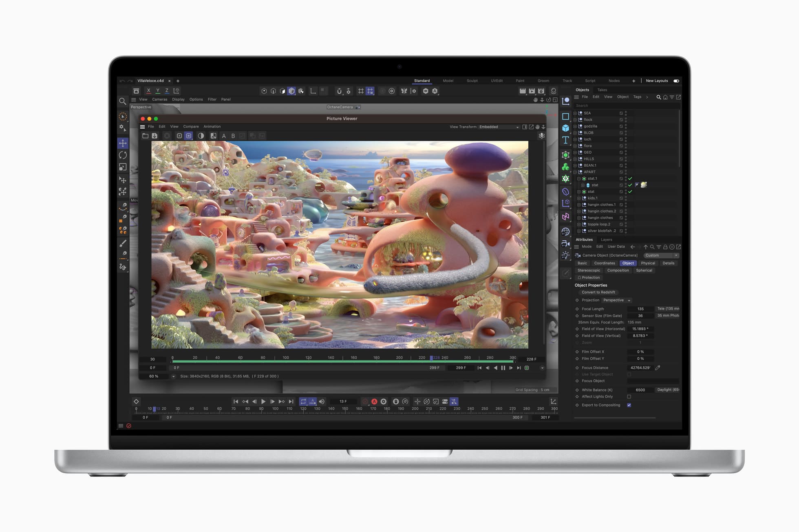Select the Scale tool
This screenshot has width=799, height=532.
click(123, 167)
